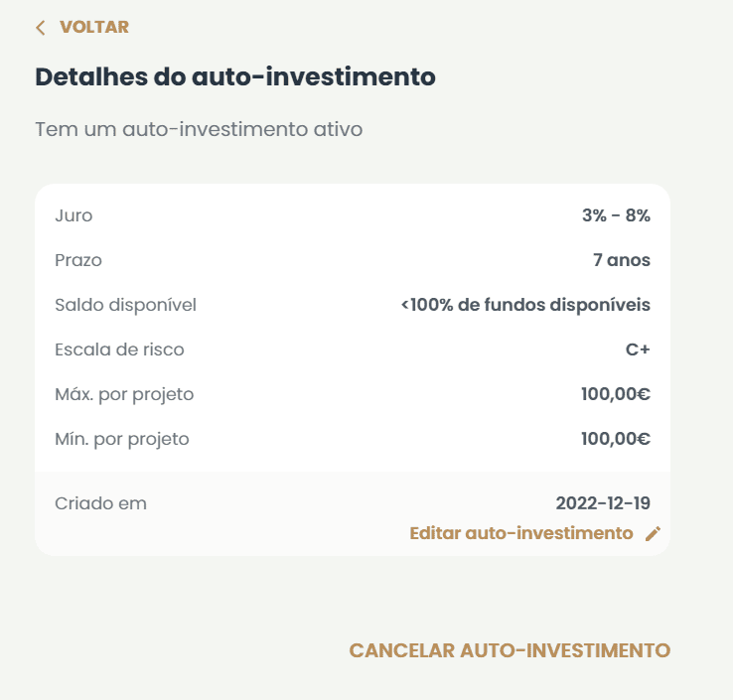The height and width of the screenshot is (700, 733).
Task: Click the 3% - 8% interest value
Action: (616, 215)
